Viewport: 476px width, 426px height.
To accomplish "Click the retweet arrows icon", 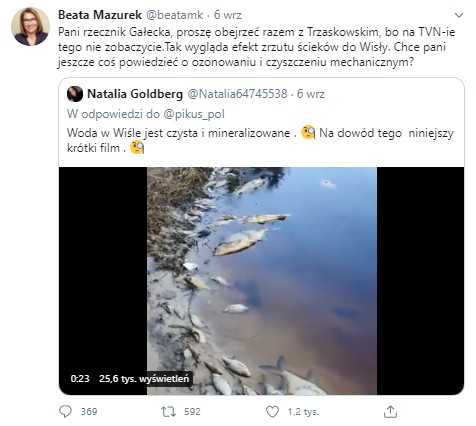I will click(168, 412).
